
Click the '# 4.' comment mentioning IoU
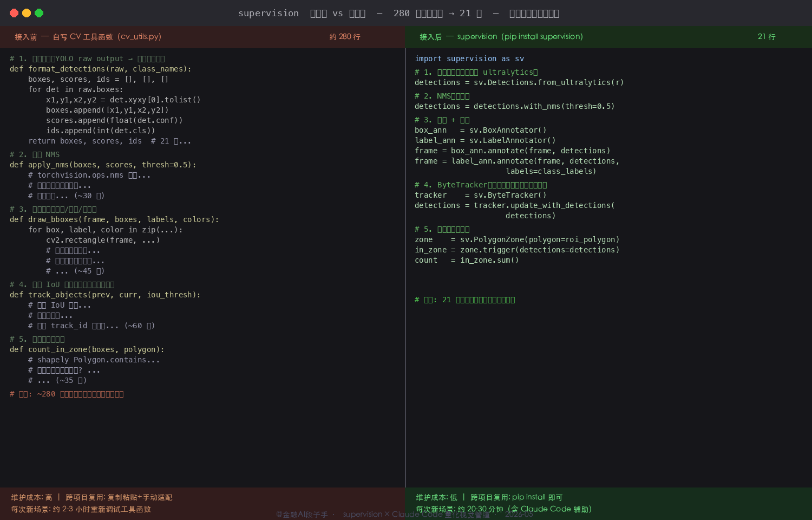[x=62, y=284]
